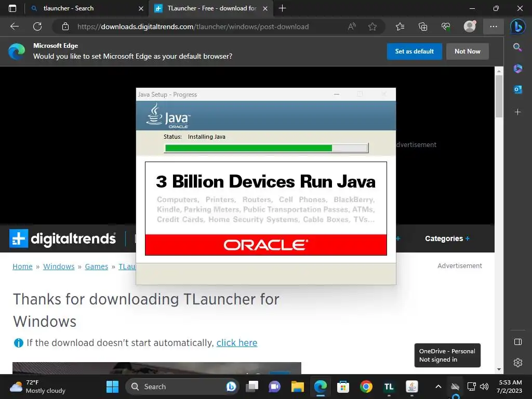
Task: Open the clock showing 5:53 AM
Action: click(x=509, y=387)
